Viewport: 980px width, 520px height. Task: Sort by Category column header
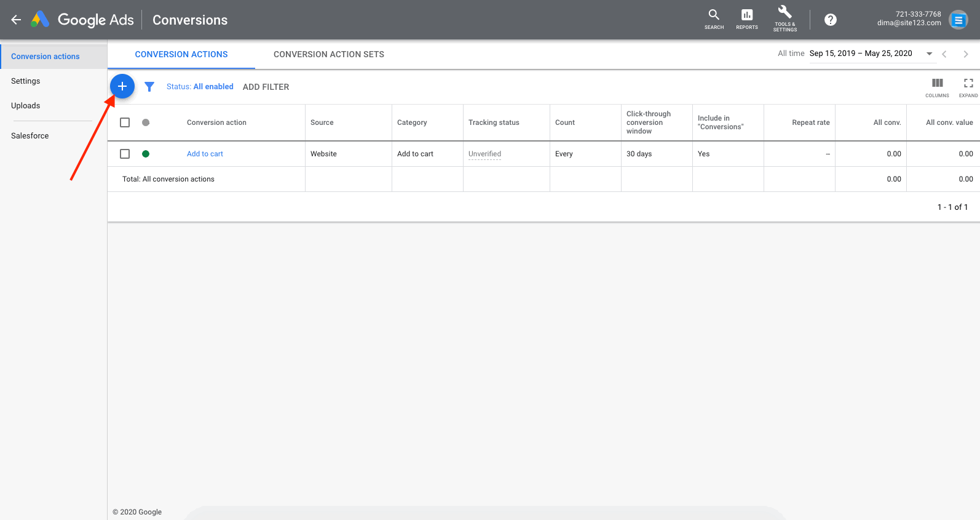point(412,122)
